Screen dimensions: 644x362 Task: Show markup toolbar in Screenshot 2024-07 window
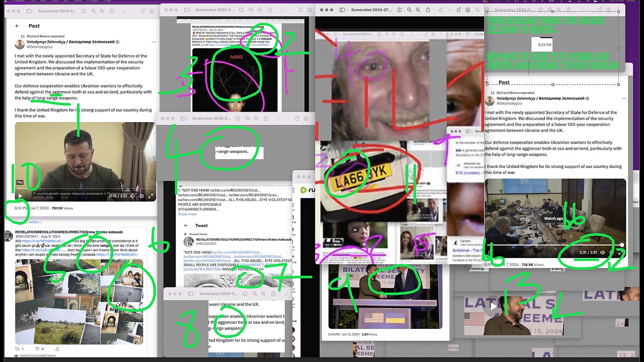pos(468,10)
